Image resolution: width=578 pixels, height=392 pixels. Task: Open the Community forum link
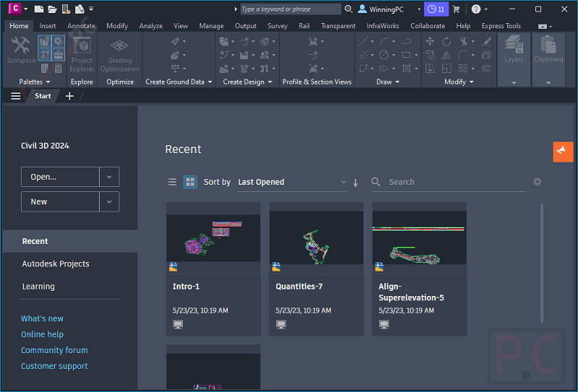pyautogui.click(x=54, y=350)
